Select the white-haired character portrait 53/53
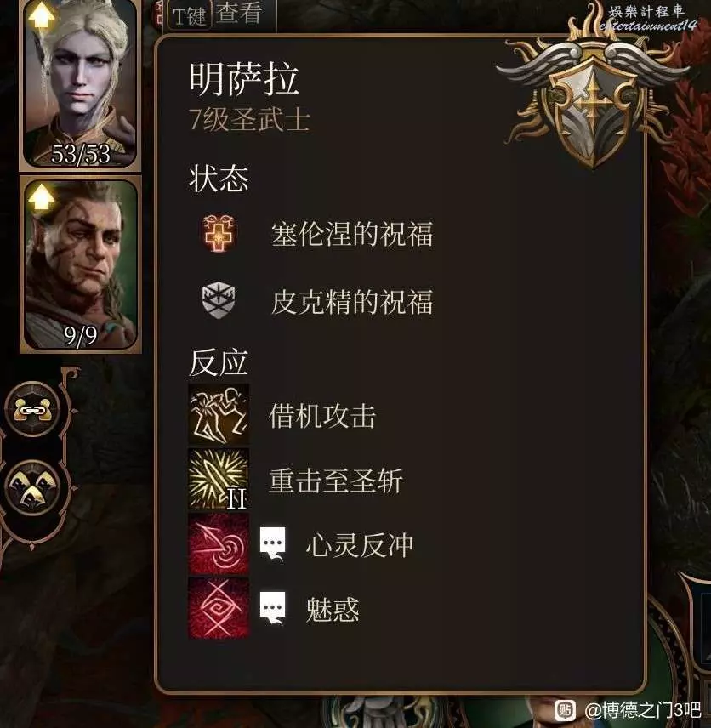The image size is (711, 728). coord(80,84)
